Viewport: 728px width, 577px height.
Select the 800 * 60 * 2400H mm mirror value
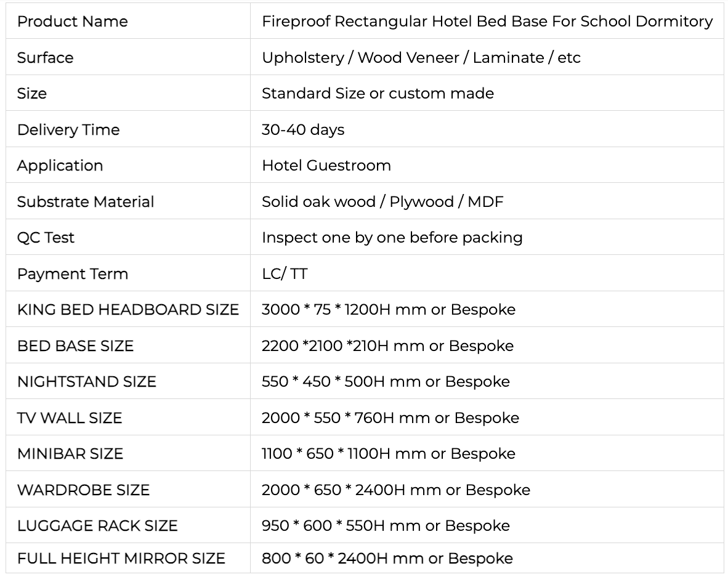pyautogui.click(x=387, y=559)
